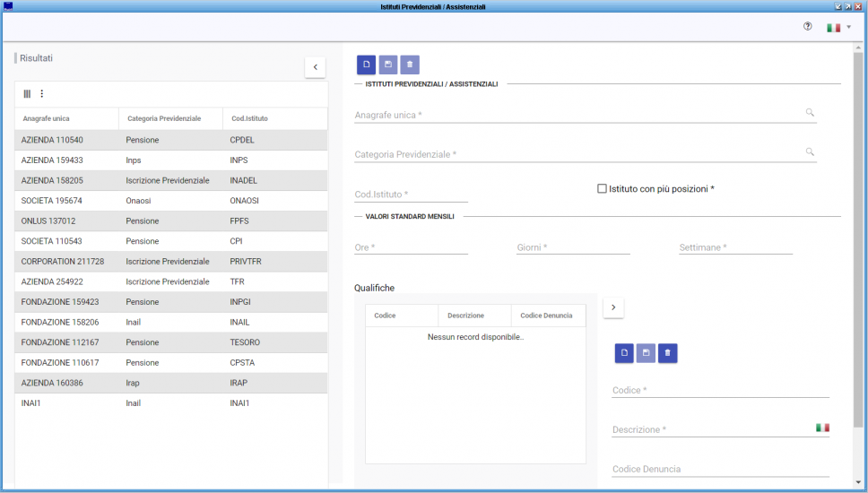Open the help question mark icon
Image resolution: width=868 pixels, height=493 pixels.
coord(807,27)
